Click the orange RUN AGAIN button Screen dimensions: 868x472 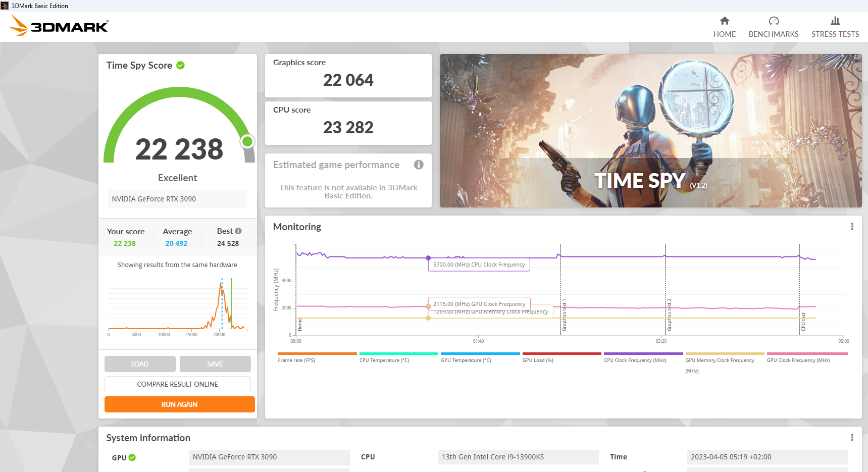180,404
